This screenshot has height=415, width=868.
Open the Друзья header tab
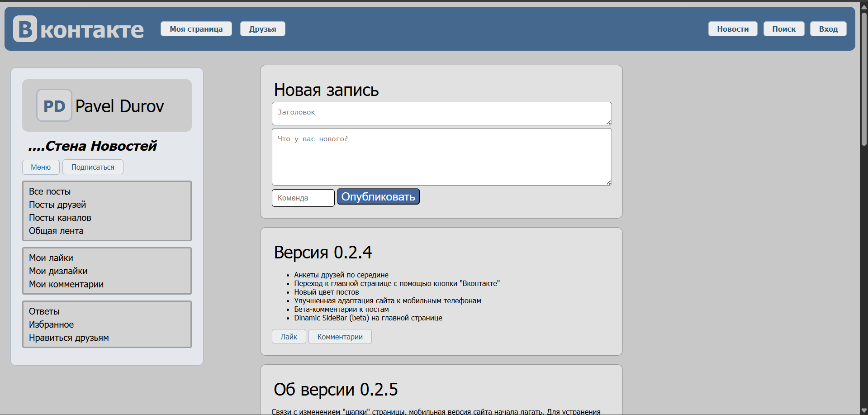coord(263,29)
